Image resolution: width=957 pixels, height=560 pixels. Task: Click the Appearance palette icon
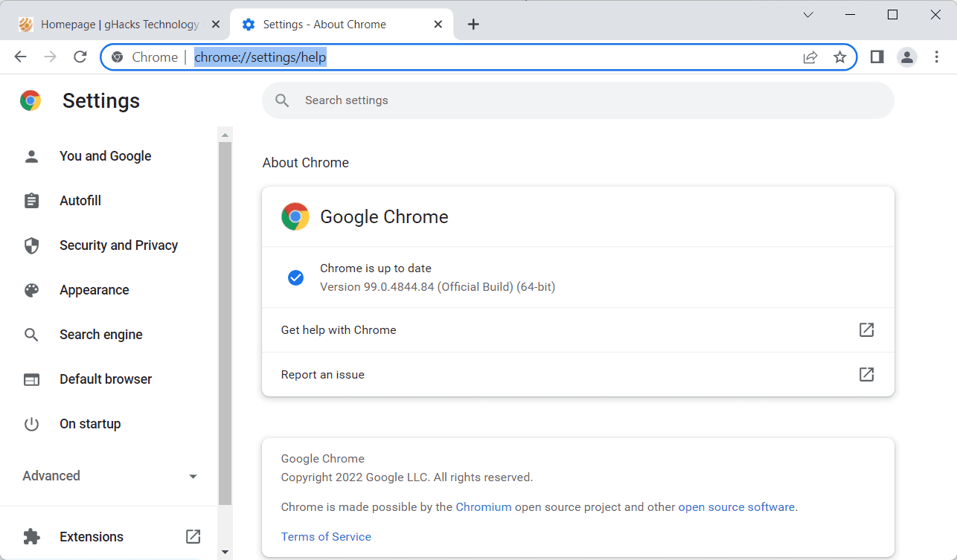[x=31, y=290]
